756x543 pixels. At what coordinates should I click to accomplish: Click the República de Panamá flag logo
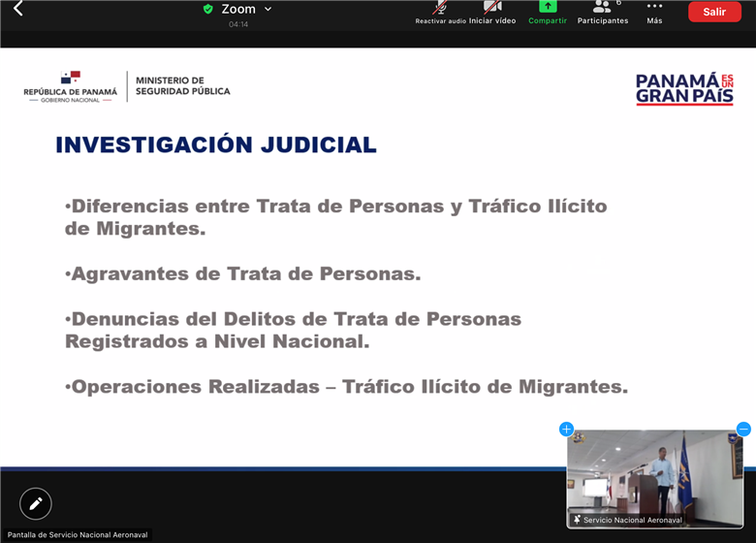[71, 87]
